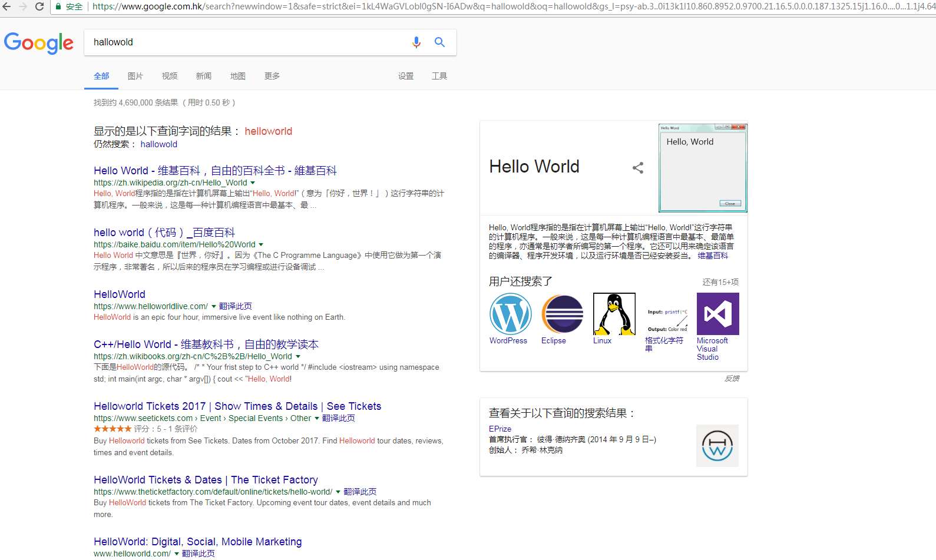Open the 工具 search tools

(439, 76)
